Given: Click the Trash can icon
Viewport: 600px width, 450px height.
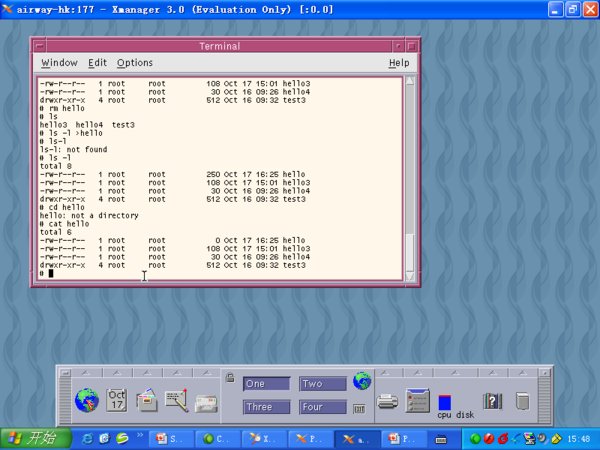Looking at the screenshot, I should point(522,401).
